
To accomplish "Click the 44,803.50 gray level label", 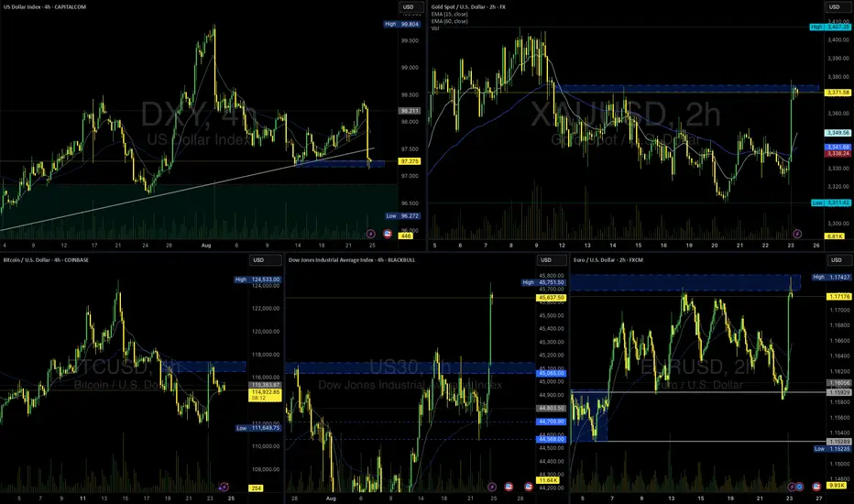I will (552, 408).
